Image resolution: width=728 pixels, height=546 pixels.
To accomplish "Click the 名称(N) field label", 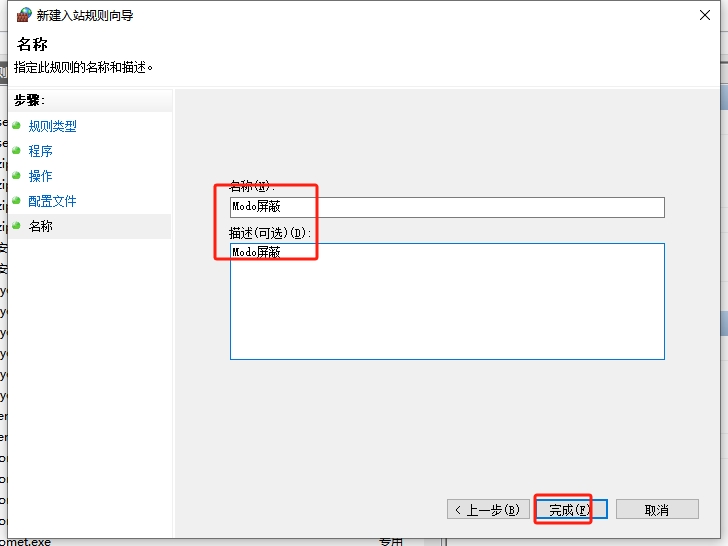I will tap(251, 187).
